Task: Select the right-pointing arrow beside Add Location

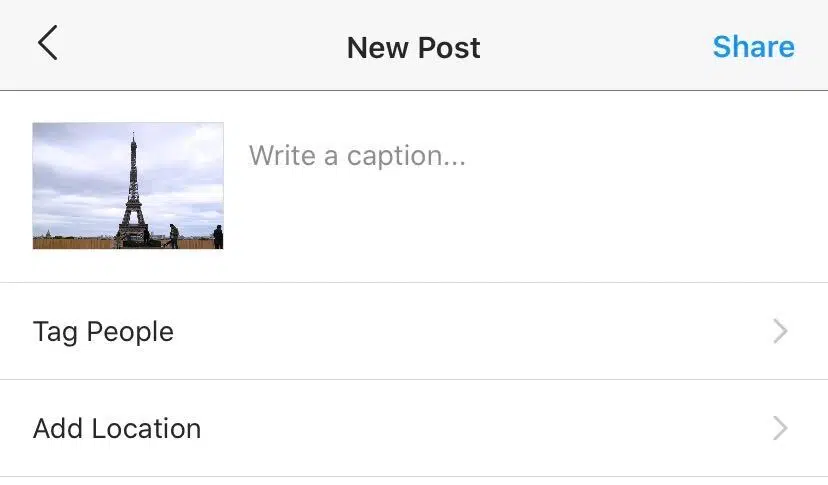Action: pos(780,428)
